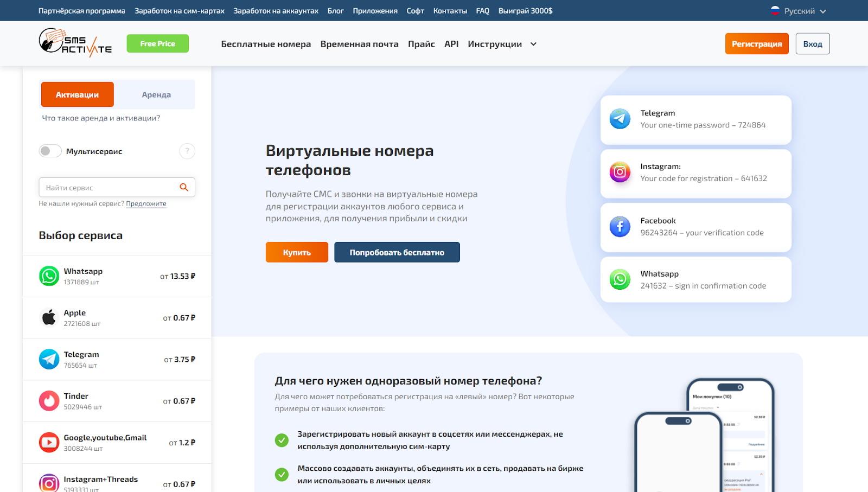This screenshot has width=868, height=492.
Task: Open Заработок на аккаунтах link
Action: point(276,11)
